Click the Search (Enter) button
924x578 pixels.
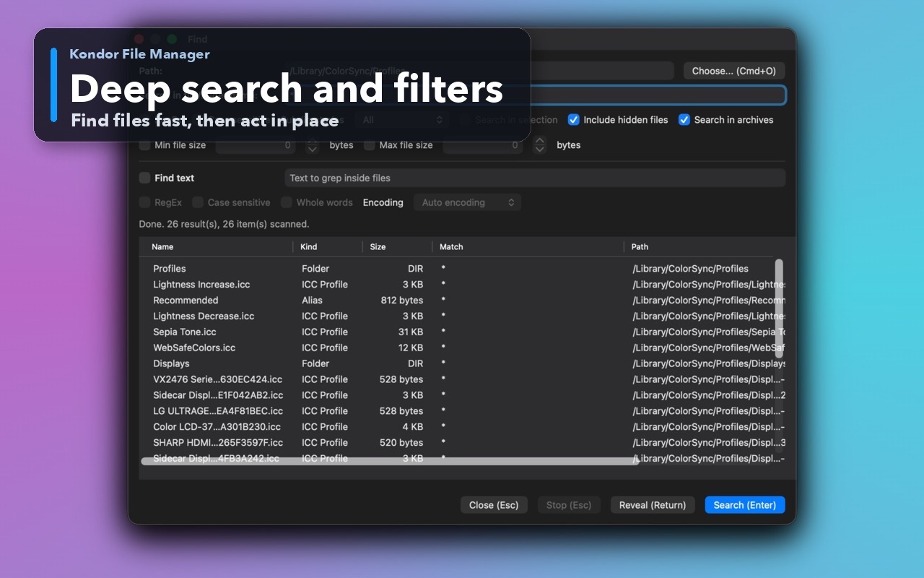click(x=745, y=505)
